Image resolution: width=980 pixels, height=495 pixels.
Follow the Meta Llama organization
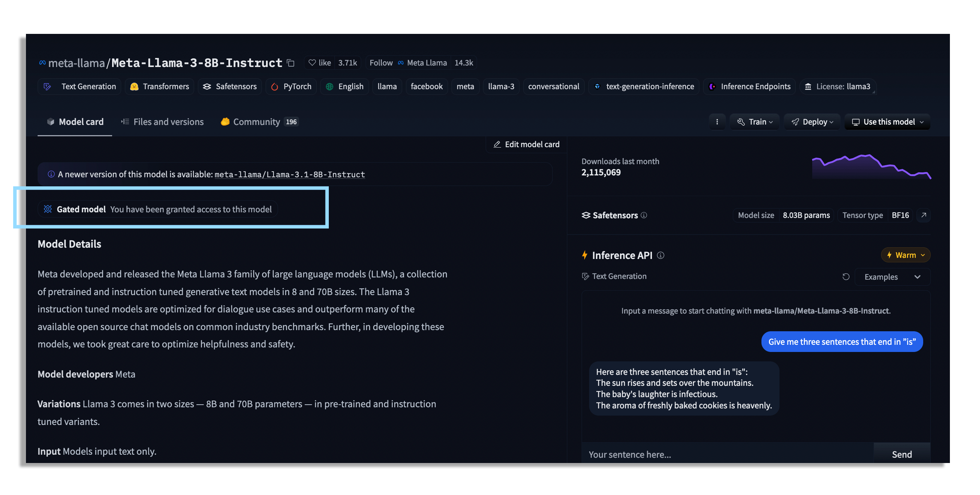(x=381, y=63)
